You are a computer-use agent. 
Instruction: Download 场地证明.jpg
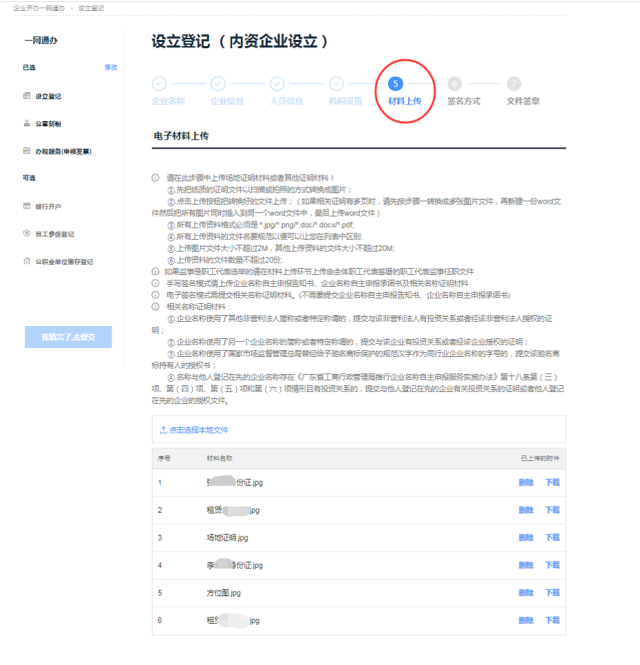point(552,537)
